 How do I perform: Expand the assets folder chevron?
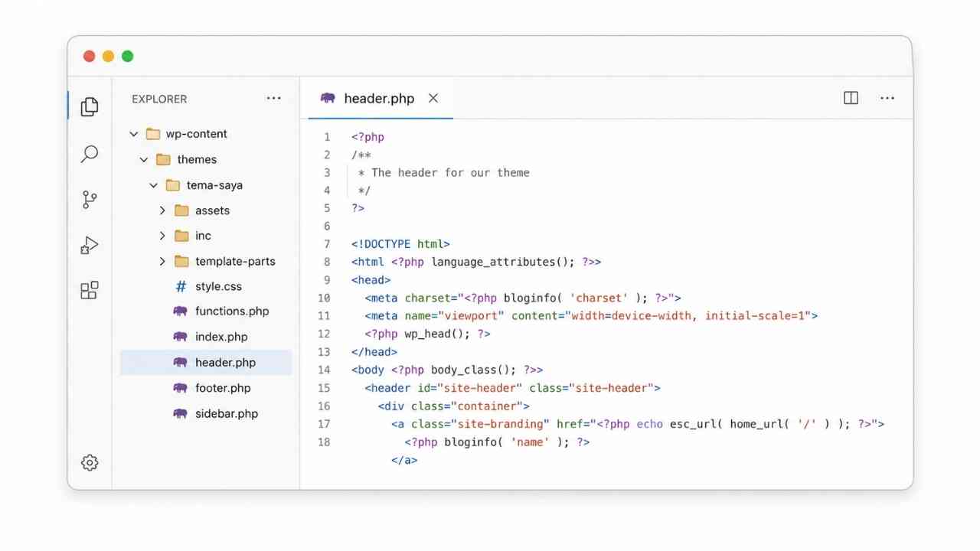[162, 210]
